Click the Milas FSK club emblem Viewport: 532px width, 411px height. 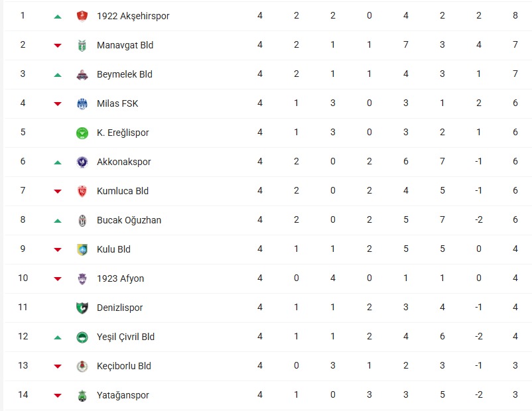tap(82, 103)
